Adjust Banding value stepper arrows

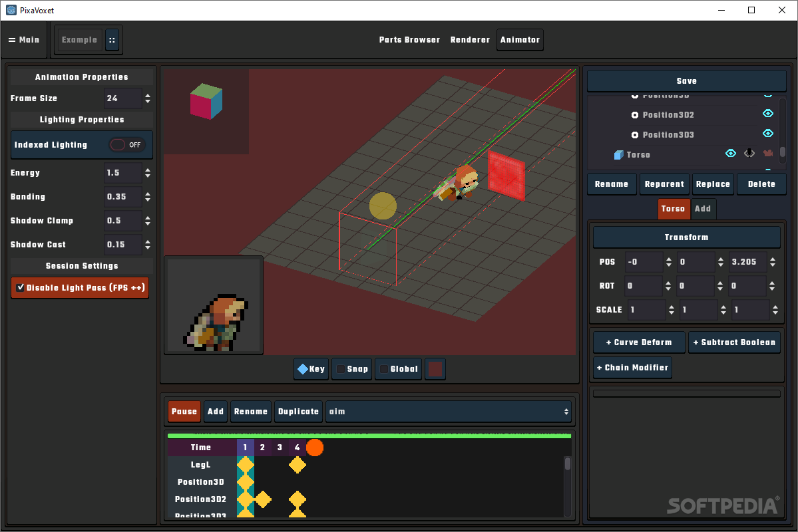coord(148,197)
